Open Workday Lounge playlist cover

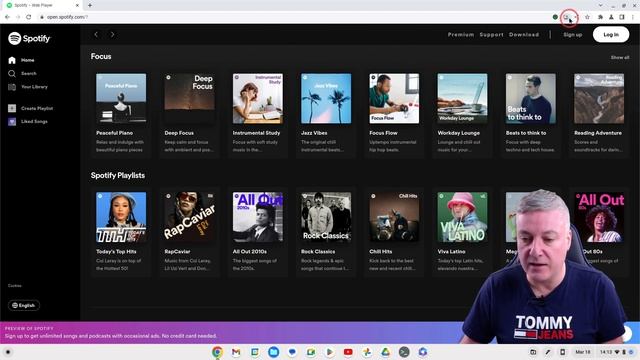[x=462, y=98]
